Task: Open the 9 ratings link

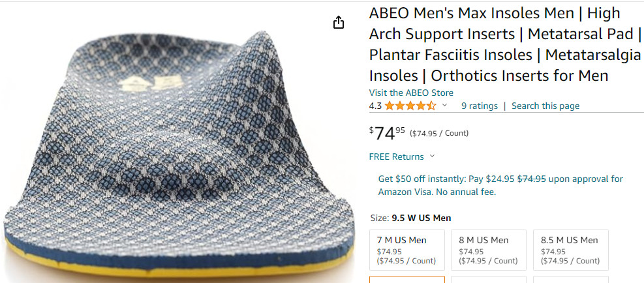Action: 479,106
